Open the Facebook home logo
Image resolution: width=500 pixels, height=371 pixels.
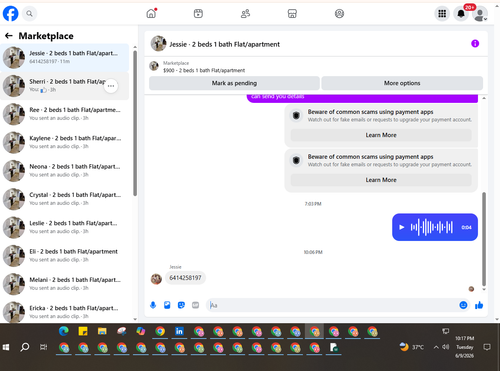click(x=10, y=14)
